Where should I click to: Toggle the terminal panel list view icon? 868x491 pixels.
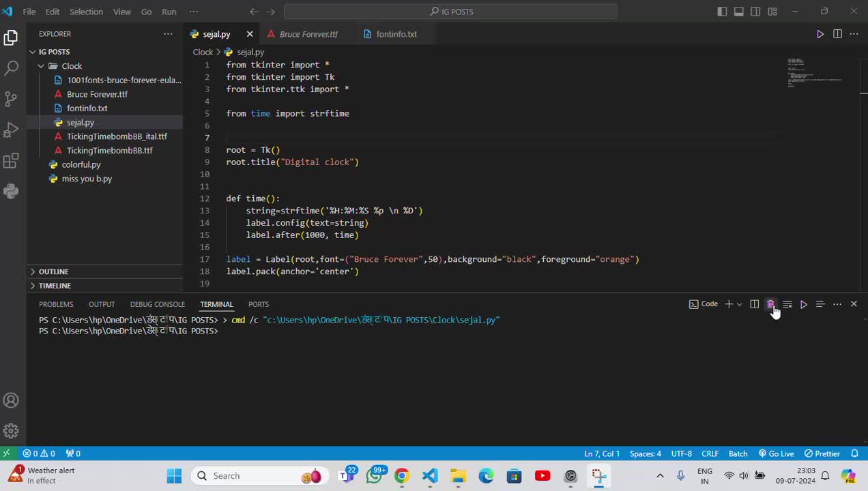click(x=820, y=304)
